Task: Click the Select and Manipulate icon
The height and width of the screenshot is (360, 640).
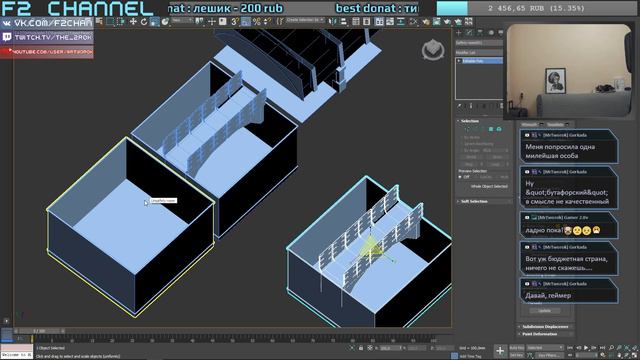Action: tap(212, 21)
